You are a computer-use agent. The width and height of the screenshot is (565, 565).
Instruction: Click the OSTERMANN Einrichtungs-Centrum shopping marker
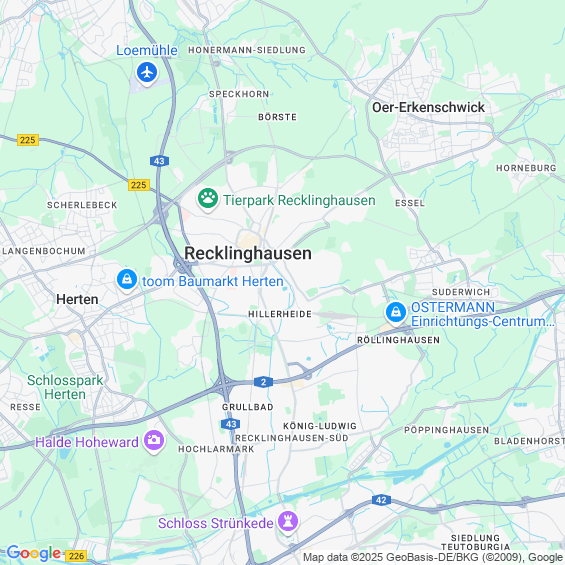tap(396, 313)
